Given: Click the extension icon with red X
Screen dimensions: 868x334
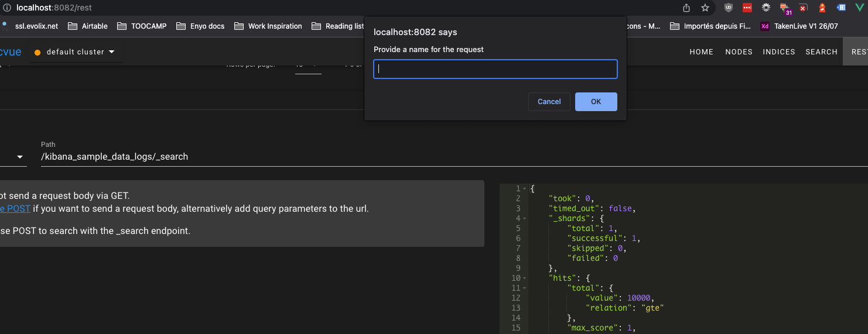Looking at the screenshot, I should pos(803,8).
